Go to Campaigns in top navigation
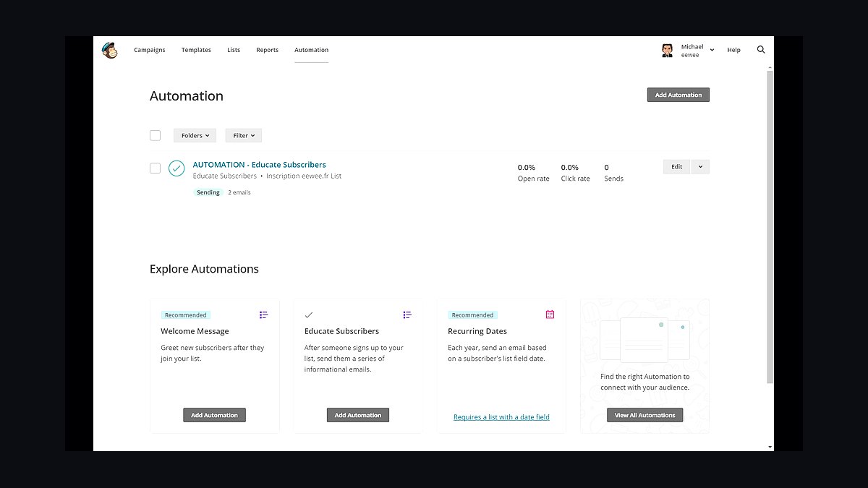 (150, 50)
